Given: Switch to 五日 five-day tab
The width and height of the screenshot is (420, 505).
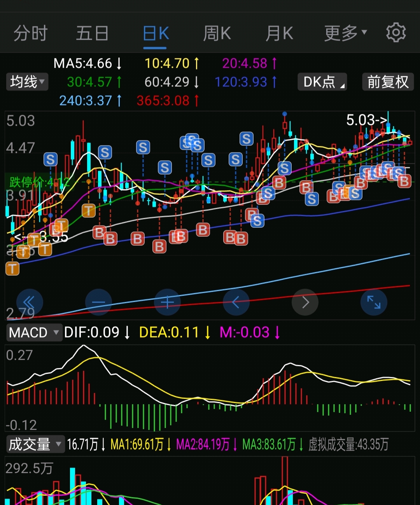Looking at the screenshot, I should (92, 33).
